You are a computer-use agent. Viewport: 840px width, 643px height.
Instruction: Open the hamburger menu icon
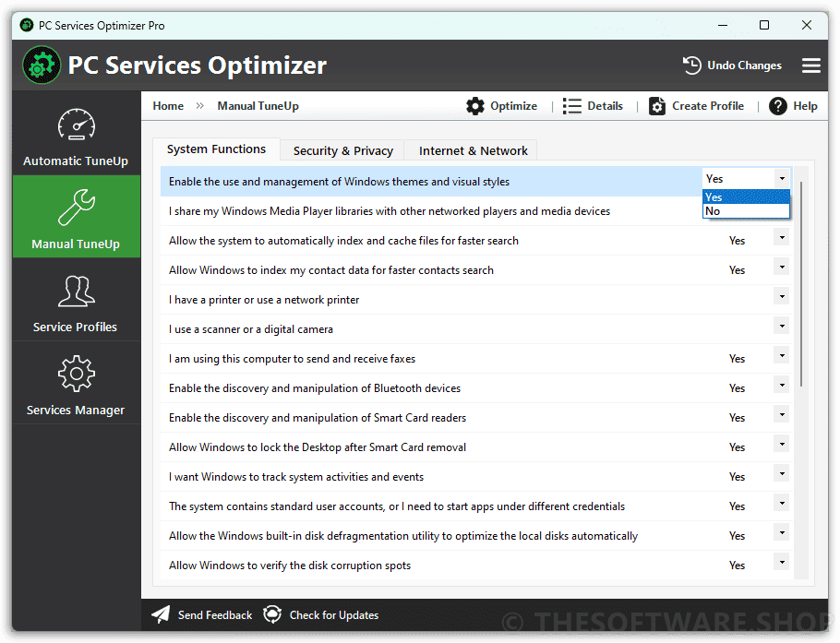point(810,65)
